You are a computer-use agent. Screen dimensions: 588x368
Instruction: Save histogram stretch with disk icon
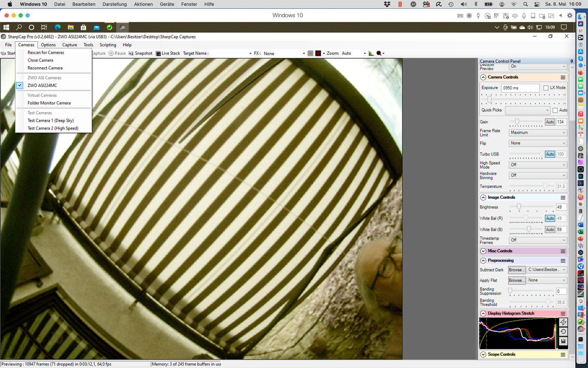(x=563, y=341)
